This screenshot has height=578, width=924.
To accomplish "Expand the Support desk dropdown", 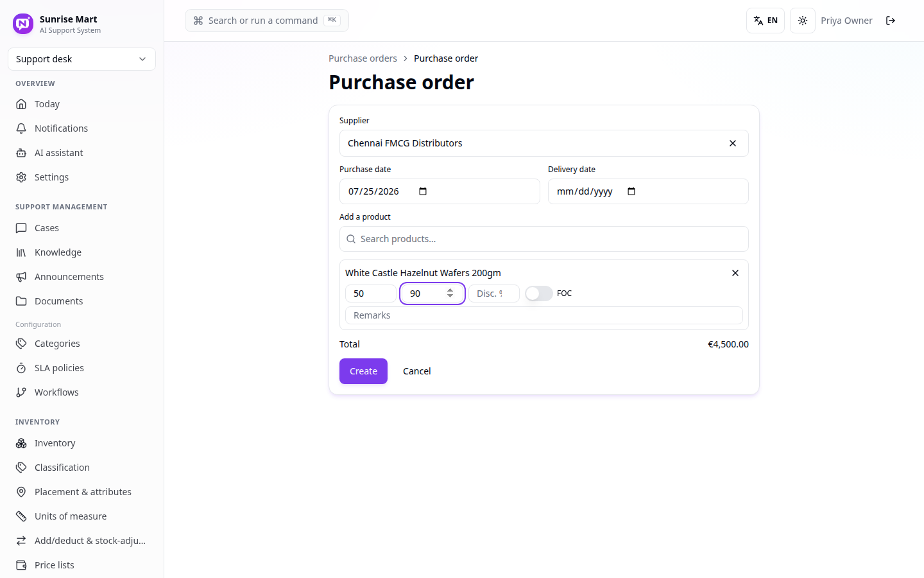I will (81, 59).
